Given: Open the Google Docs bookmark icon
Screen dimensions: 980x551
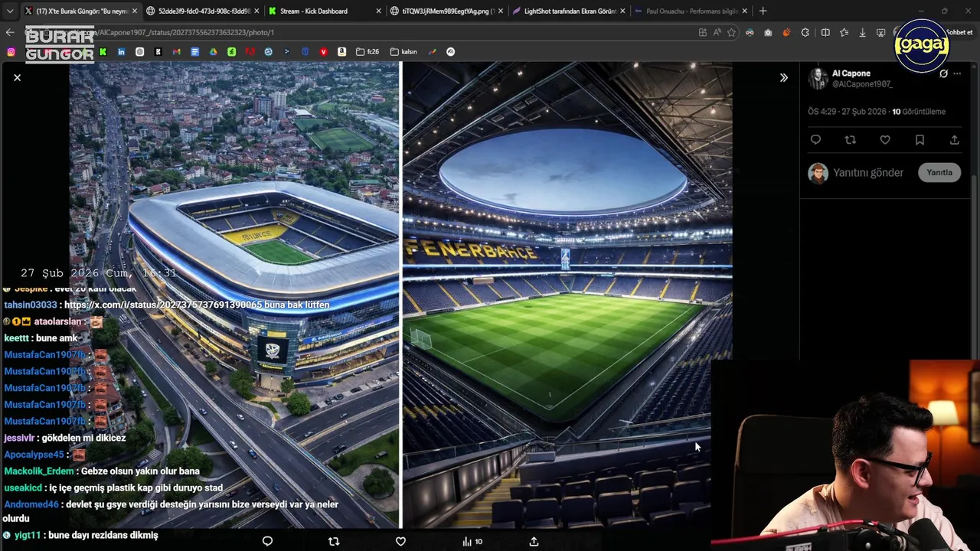Looking at the screenshot, I should [x=194, y=52].
